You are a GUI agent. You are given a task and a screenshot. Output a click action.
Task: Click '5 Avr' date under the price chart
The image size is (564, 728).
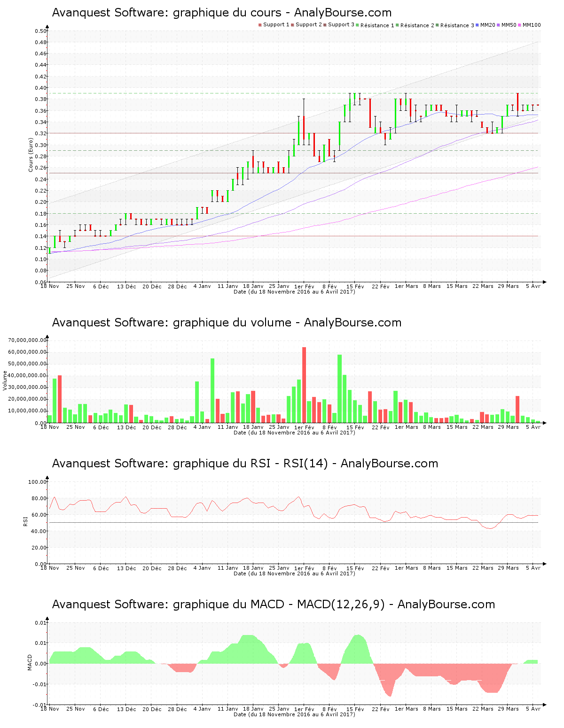[x=533, y=286]
